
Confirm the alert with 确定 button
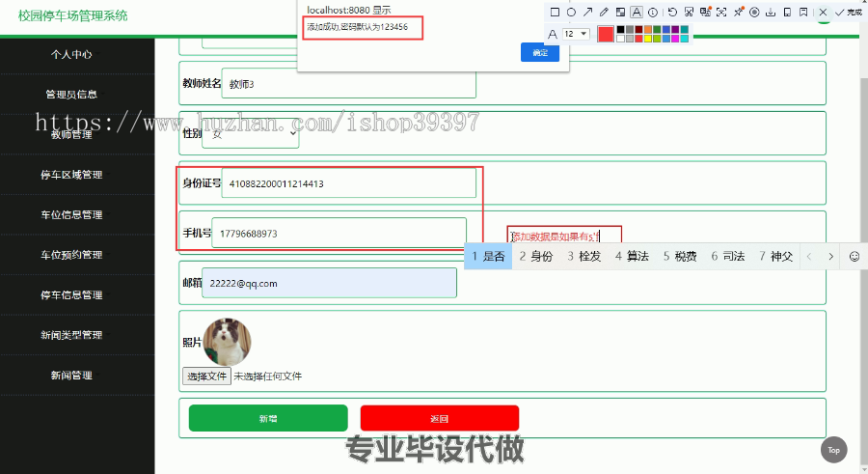(540, 53)
